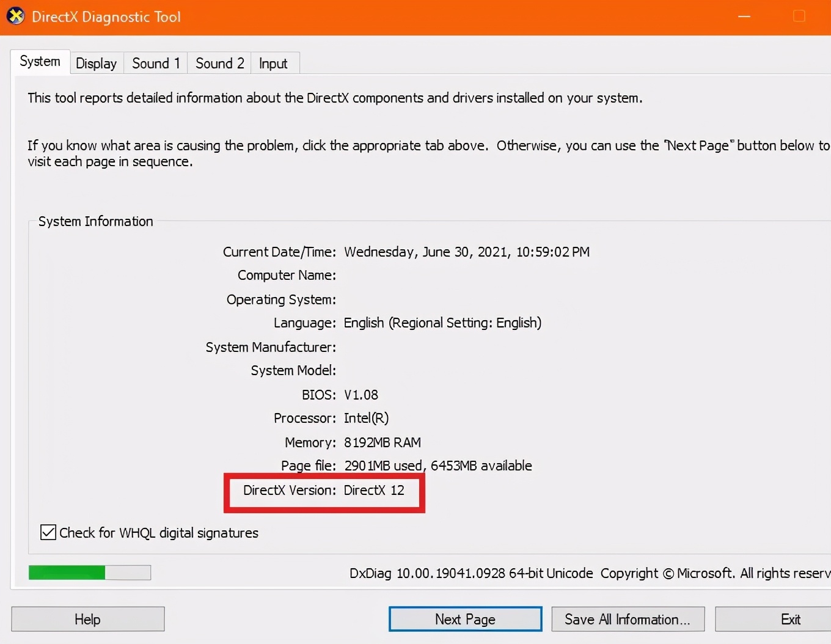
Task: Click the highlighted DirectX 12 version value
Action: (374, 490)
